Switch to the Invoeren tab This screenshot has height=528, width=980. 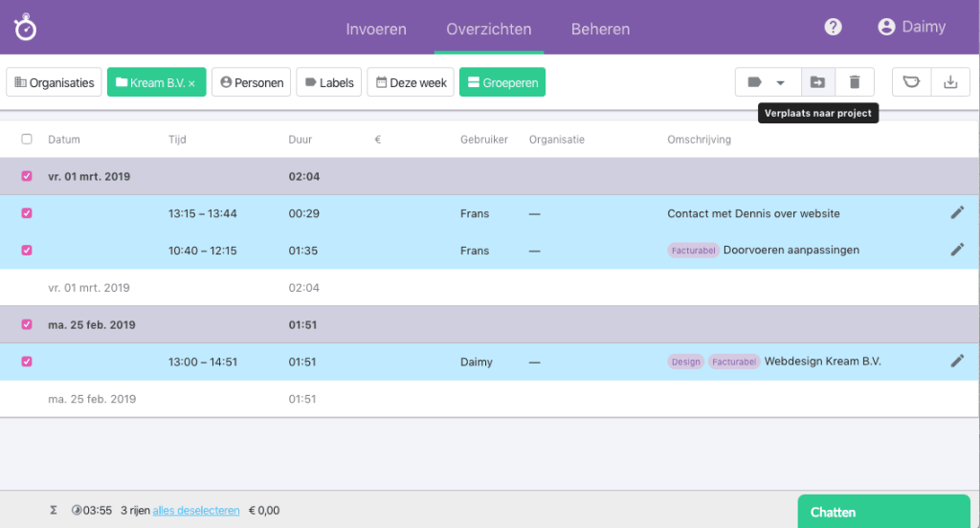376,29
